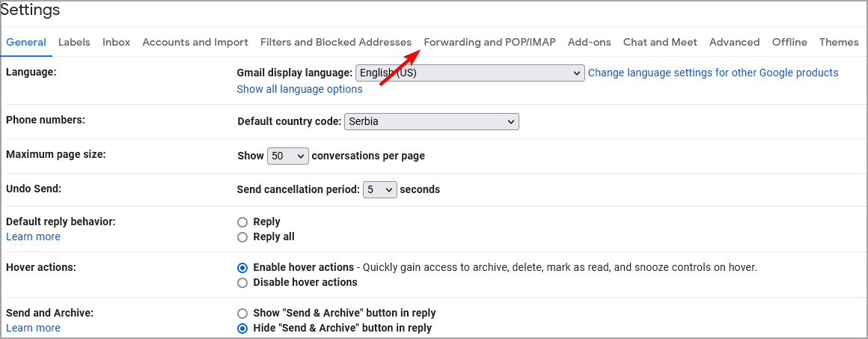
Task: Select the Reply radio button
Action: click(x=242, y=222)
